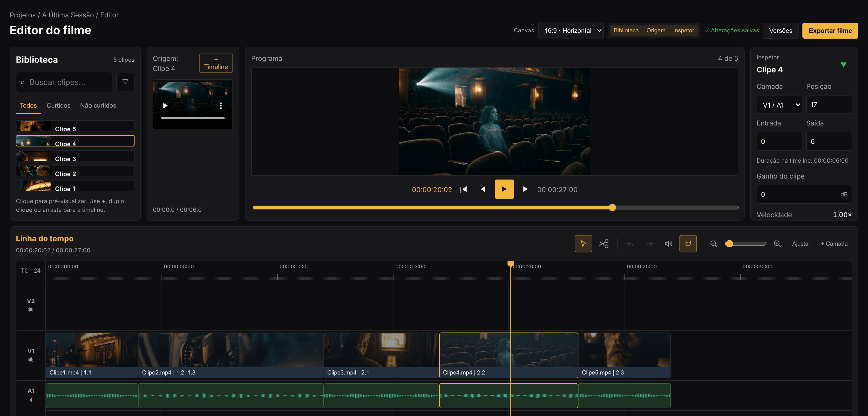Step back one frame in program

[483, 189]
